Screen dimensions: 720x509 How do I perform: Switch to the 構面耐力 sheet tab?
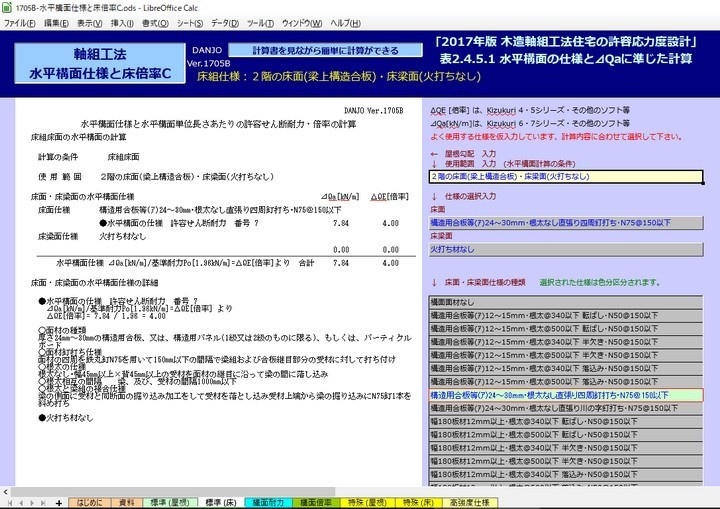click(x=268, y=503)
